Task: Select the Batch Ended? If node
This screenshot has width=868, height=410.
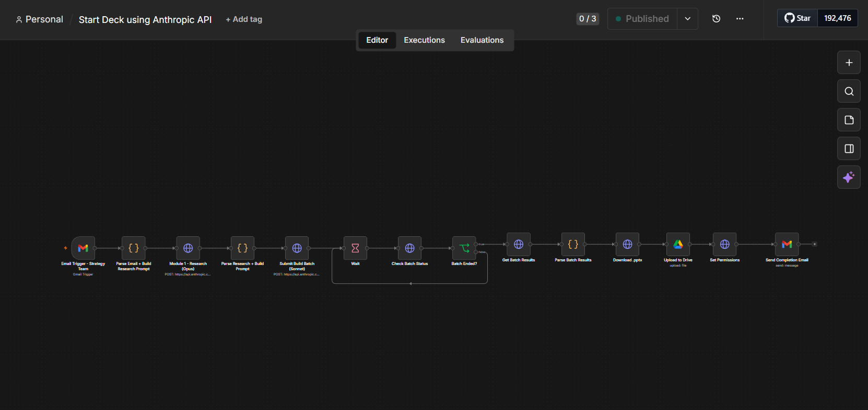Action: (x=464, y=248)
